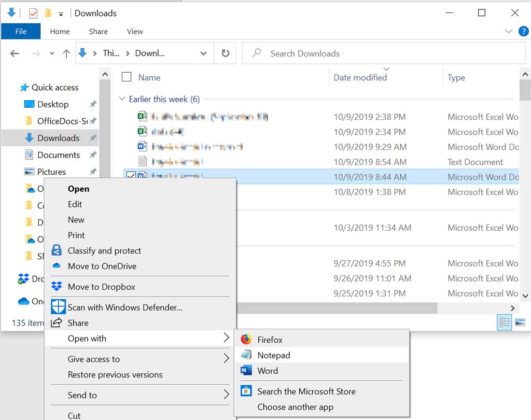Choose New in context menu

(x=140, y=220)
